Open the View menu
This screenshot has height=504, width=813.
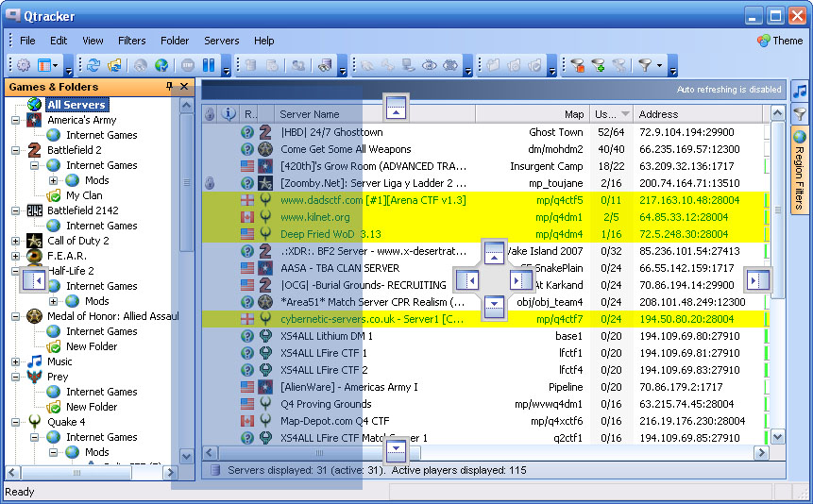93,41
